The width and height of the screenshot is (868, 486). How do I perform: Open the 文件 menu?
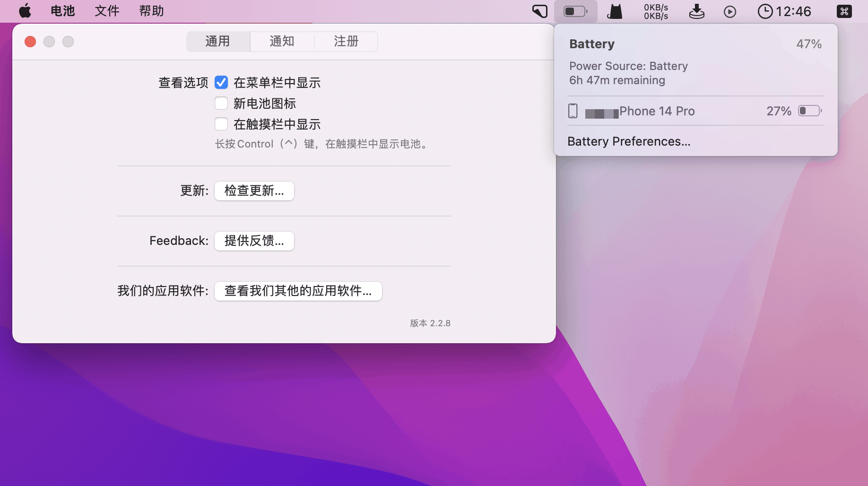pyautogui.click(x=107, y=11)
